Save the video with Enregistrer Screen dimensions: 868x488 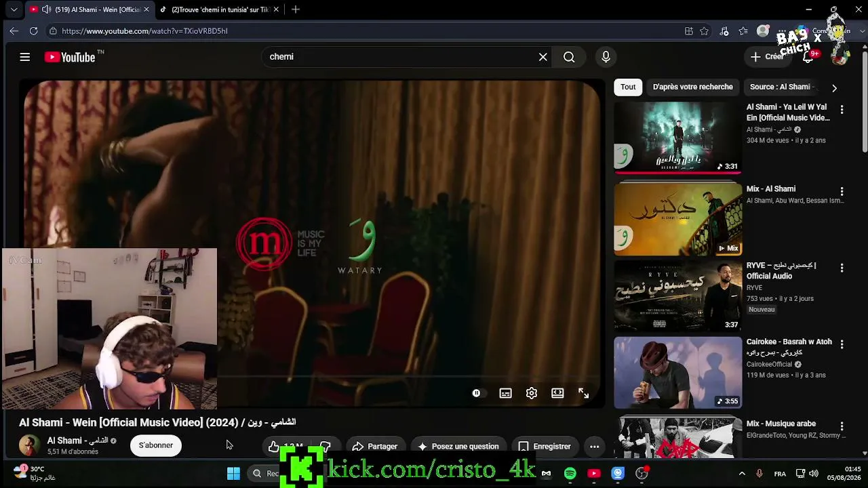click(x=545, y=446)
